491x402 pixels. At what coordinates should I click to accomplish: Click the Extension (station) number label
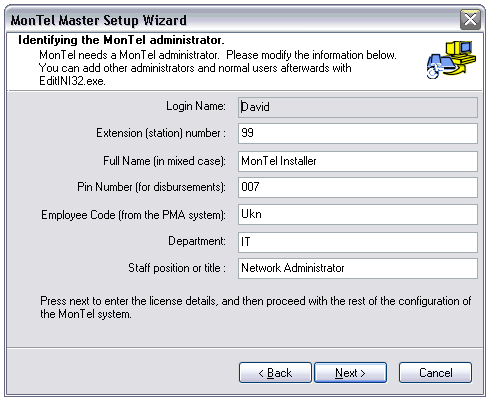(x=161, y=133)
